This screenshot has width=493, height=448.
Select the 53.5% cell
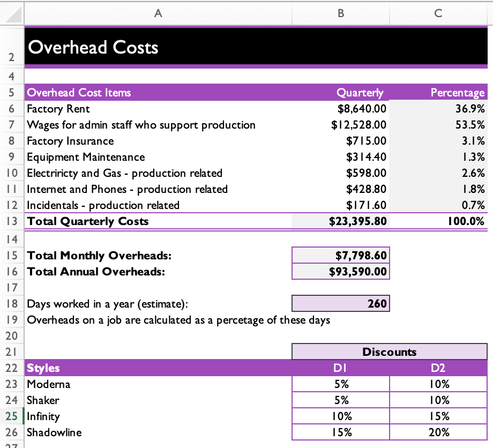(x=438, y=125)
